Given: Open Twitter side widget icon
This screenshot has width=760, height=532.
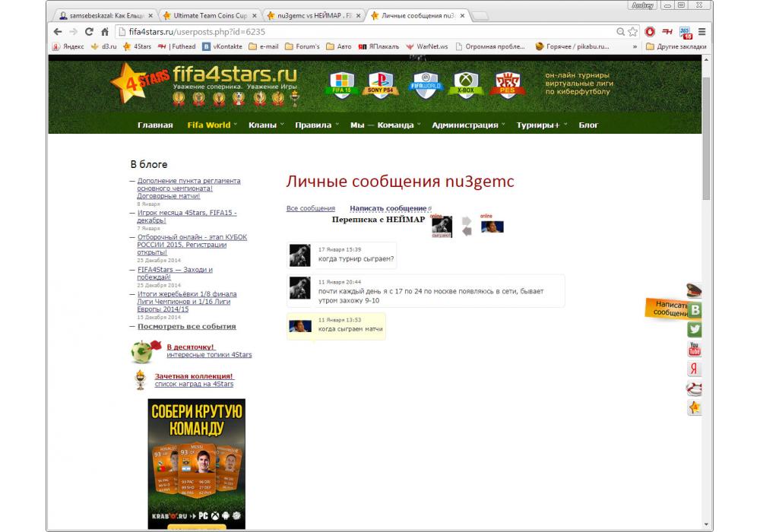Looking at the screenshot, I should click(695, 330).
